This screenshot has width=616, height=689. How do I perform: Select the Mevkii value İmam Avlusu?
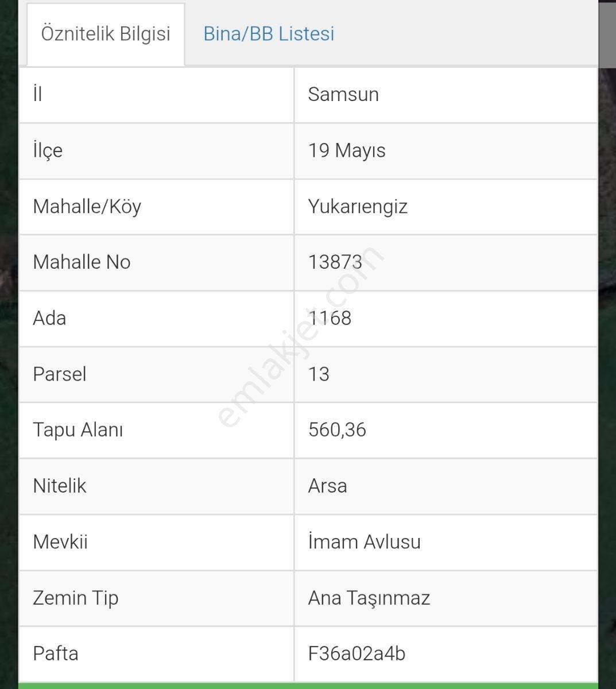[x=364, y=541]
